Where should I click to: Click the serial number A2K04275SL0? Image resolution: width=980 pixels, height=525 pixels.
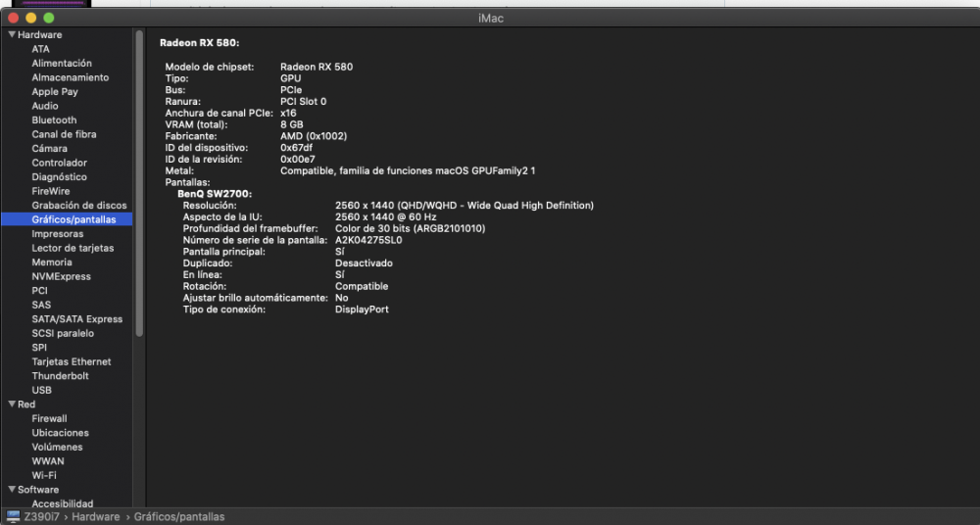coord(368,240)
